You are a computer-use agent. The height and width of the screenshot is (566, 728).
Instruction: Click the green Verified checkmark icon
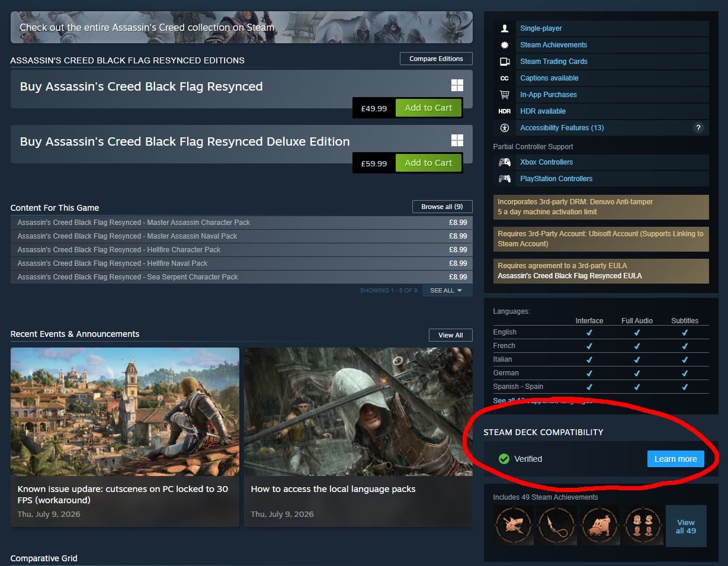504,459
